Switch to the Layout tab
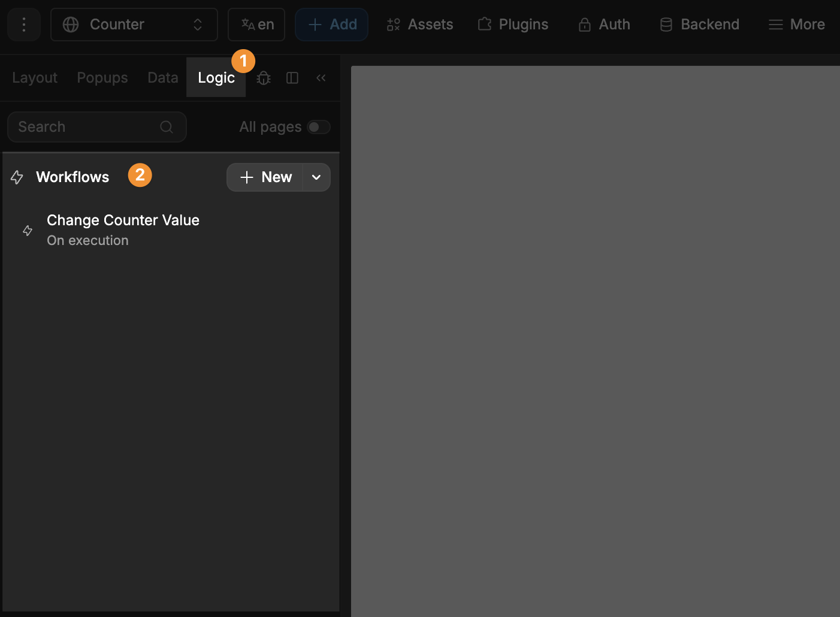840x617 pixels. [x=34, y=77]
